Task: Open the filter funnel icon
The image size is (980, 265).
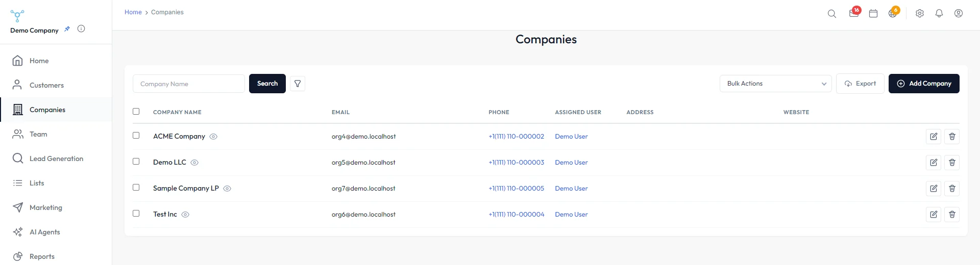Action: point(298,84)
